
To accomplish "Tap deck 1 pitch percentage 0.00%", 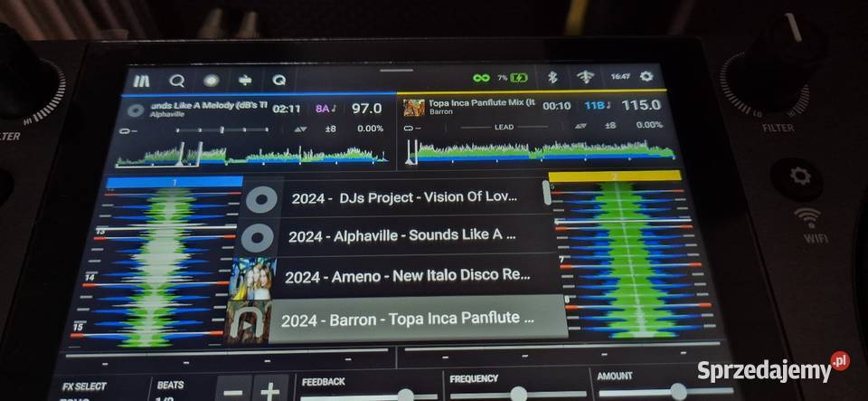I will pos(370,129).
